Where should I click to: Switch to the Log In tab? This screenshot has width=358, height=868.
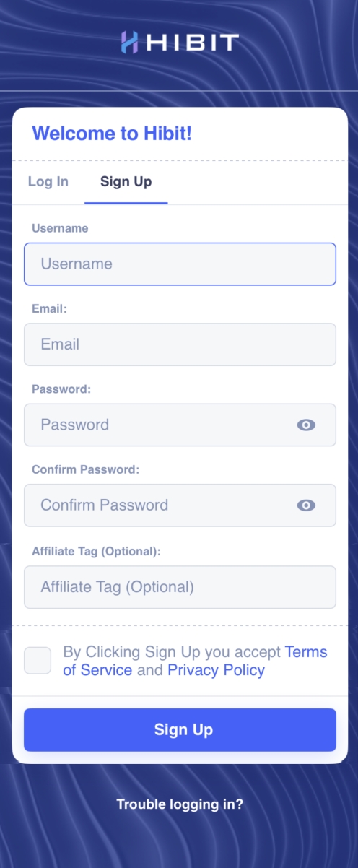click(48, 181)
